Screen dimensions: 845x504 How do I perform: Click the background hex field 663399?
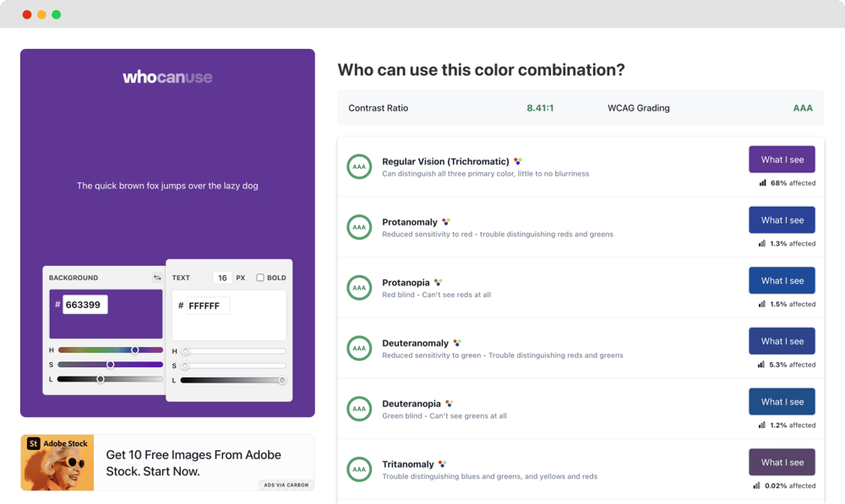(x=84, y=305)
